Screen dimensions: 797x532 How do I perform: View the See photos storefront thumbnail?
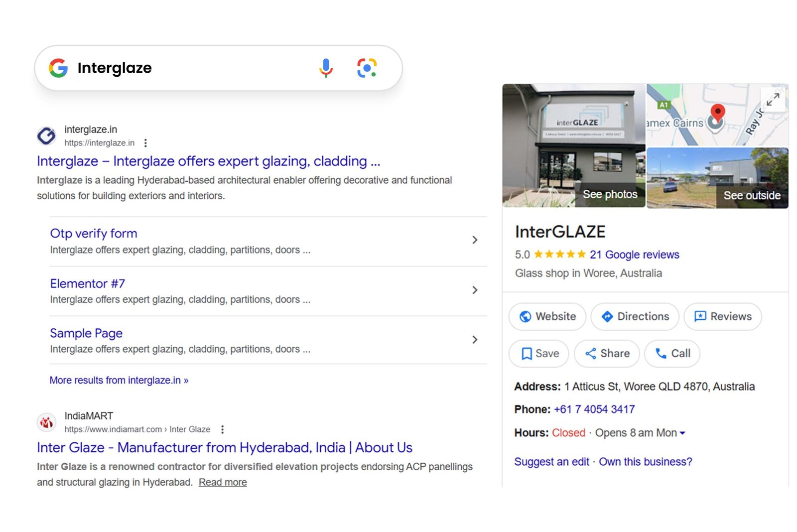click(573, 145)
